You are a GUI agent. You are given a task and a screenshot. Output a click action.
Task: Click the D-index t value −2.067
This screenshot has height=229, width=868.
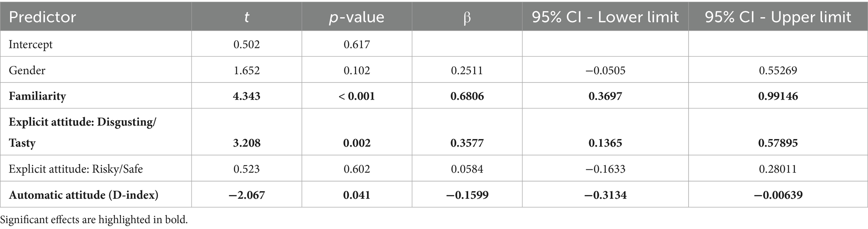[x=247, y=195]
